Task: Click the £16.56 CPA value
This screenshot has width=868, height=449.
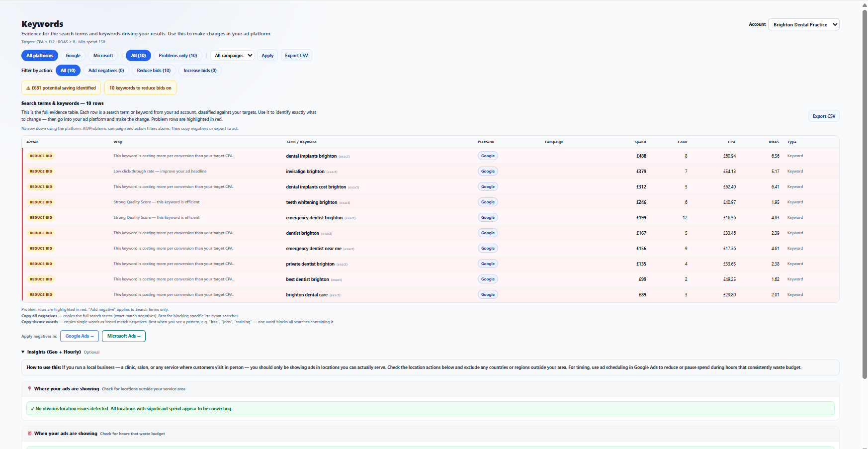Action: [729, 218]
